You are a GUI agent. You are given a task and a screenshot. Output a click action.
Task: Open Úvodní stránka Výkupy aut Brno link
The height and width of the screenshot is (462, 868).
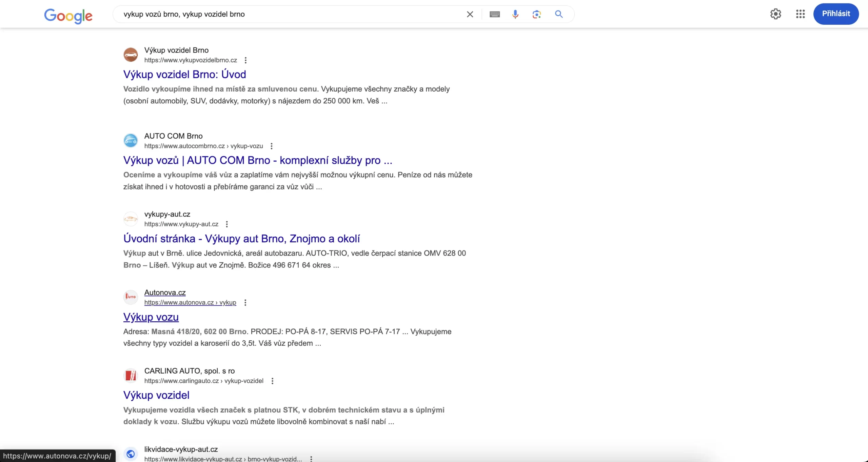tap(241, 239)
